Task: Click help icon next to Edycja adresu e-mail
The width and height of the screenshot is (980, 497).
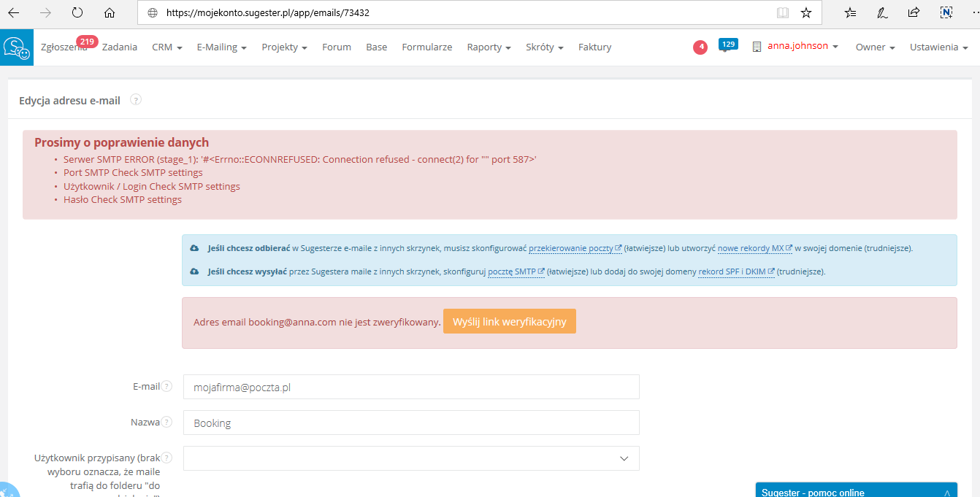Action: [136, 100]
